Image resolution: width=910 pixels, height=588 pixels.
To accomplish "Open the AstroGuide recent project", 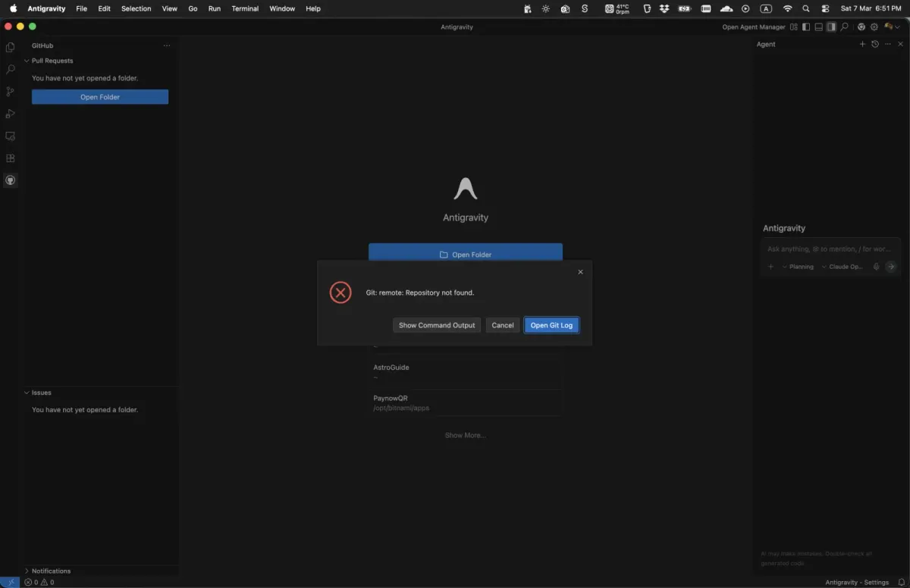I will coord(466,371).
